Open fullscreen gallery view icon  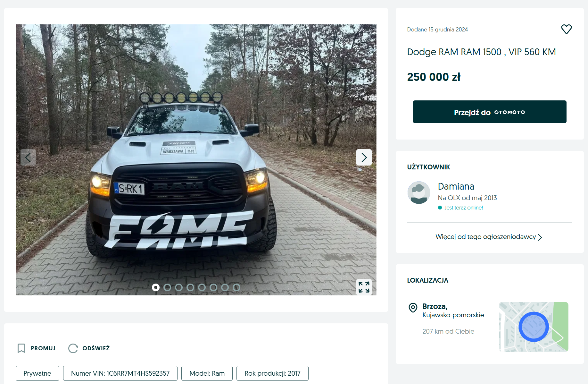click(364, 287)
